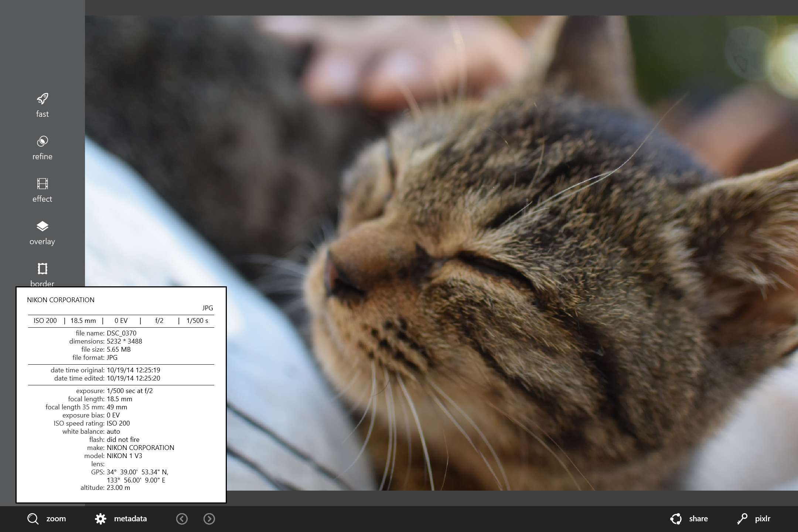Click the 'share' text label
798x532 pixels.
pos(698,519)
